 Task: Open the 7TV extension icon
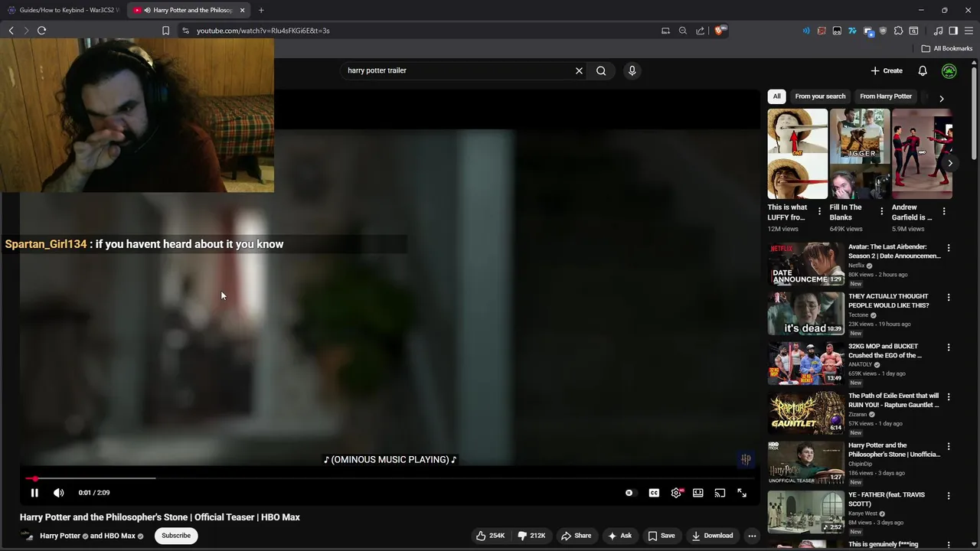(852, 31)
